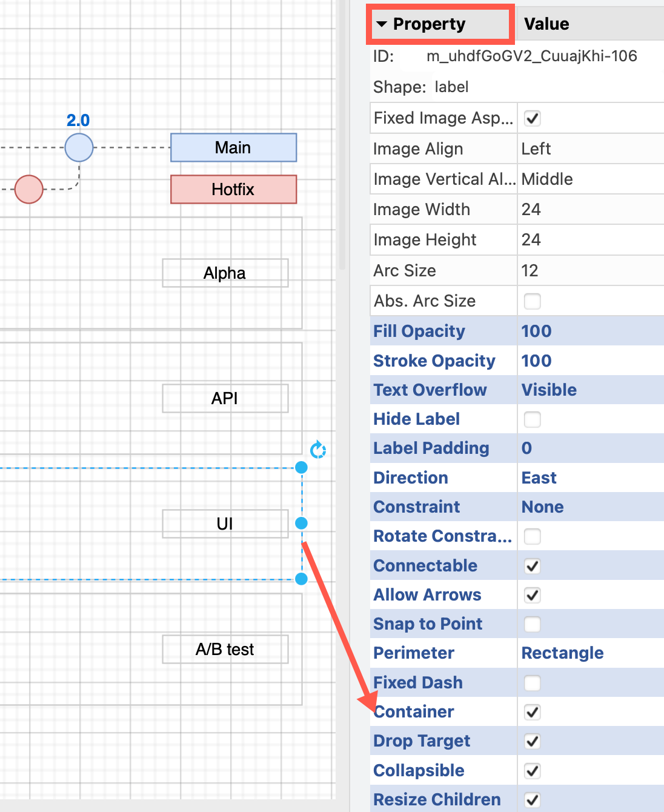664x812 pixels.
Task: Collapse the Property column using its triangle
Action: [x=382, y=24]
